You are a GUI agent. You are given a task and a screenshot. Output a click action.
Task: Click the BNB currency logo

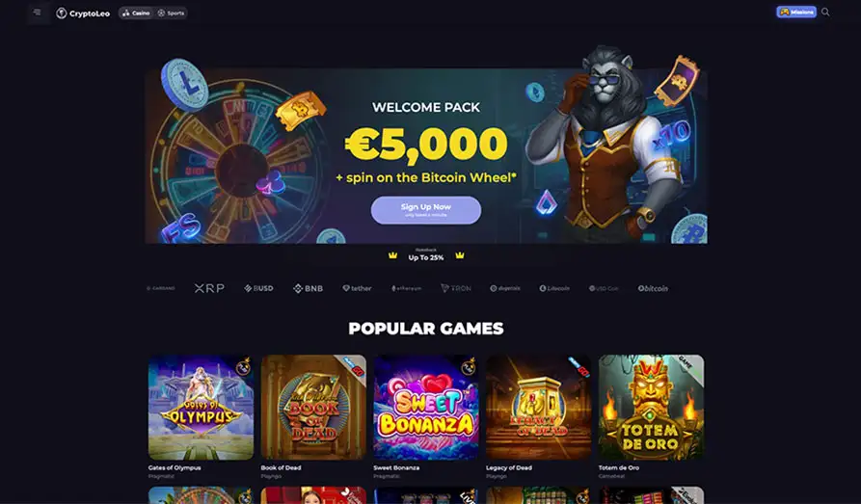click(308, 288)
